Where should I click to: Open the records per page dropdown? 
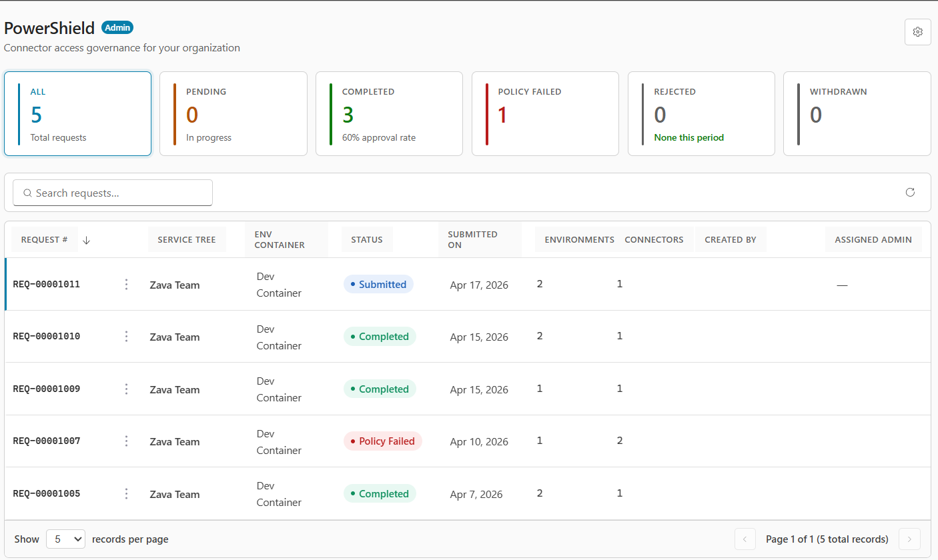click(x=65, y=539)
